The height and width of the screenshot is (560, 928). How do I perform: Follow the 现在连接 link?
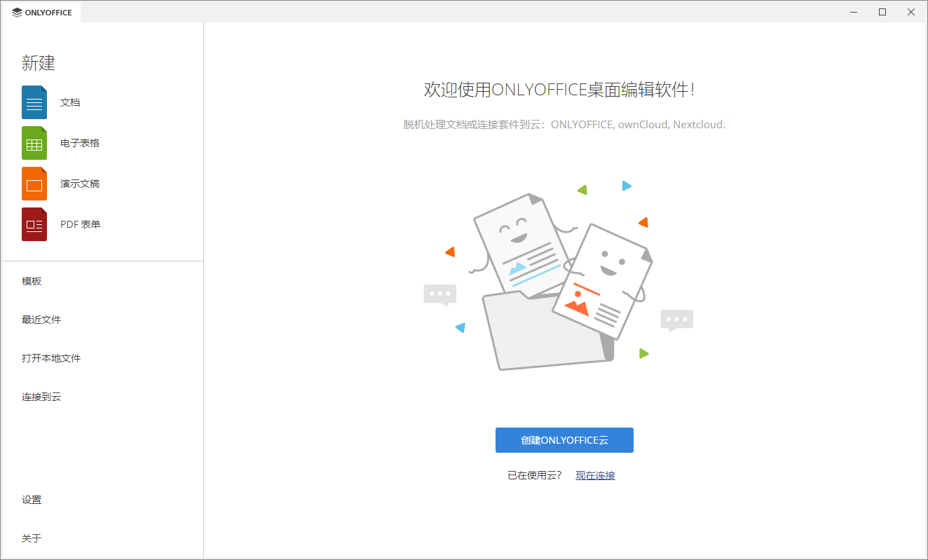594,474
